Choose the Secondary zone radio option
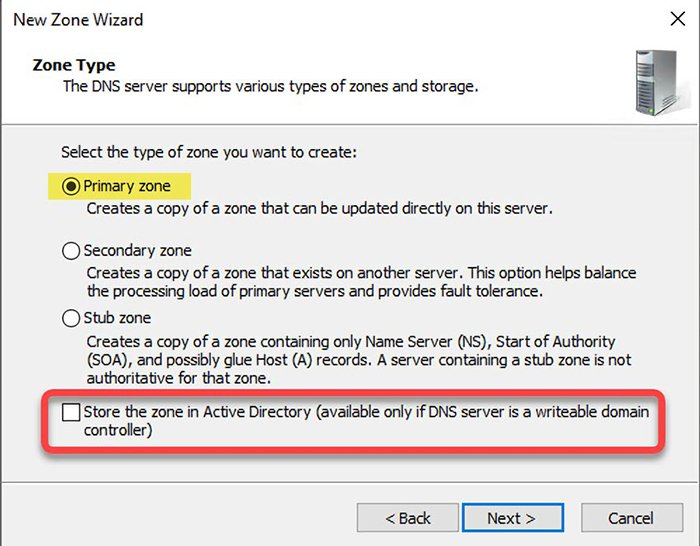The image size is (700, 546). coord(71,251)
